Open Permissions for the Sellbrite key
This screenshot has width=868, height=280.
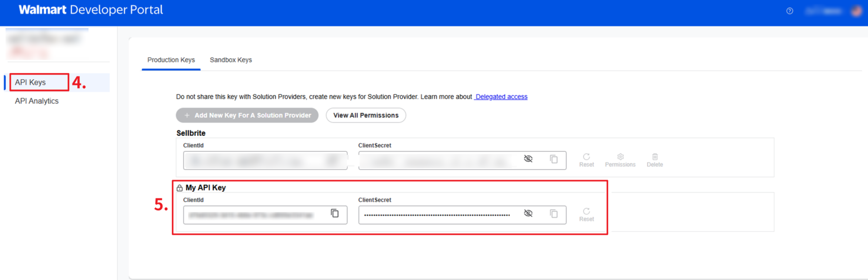pyautogui.click(x=620, y=160)
